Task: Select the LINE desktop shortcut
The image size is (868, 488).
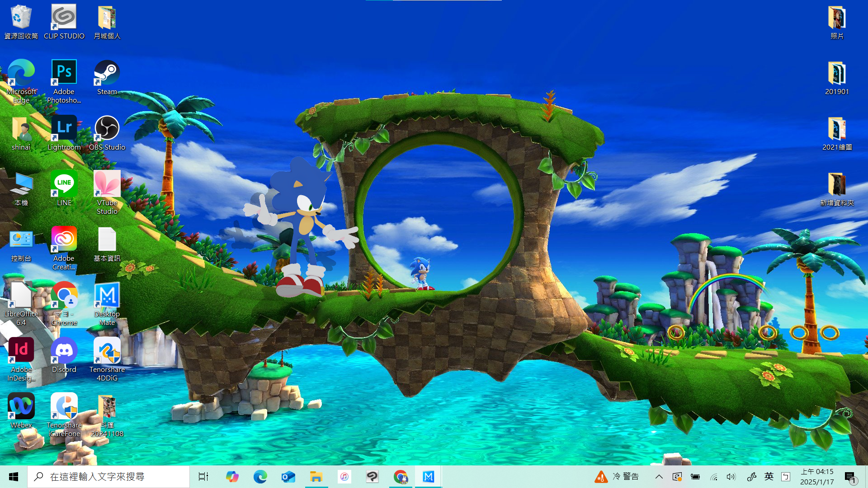Action: tap(64, 189)
